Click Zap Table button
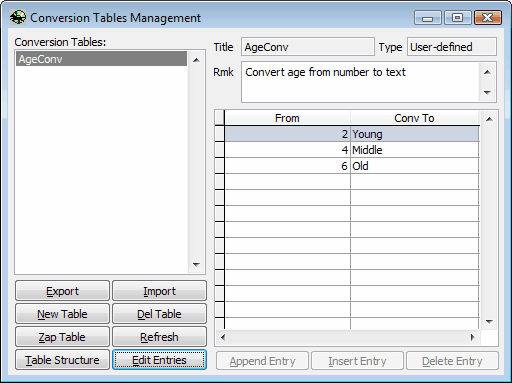The width and height of the screenshot is (512, 383). pos(62,337)
